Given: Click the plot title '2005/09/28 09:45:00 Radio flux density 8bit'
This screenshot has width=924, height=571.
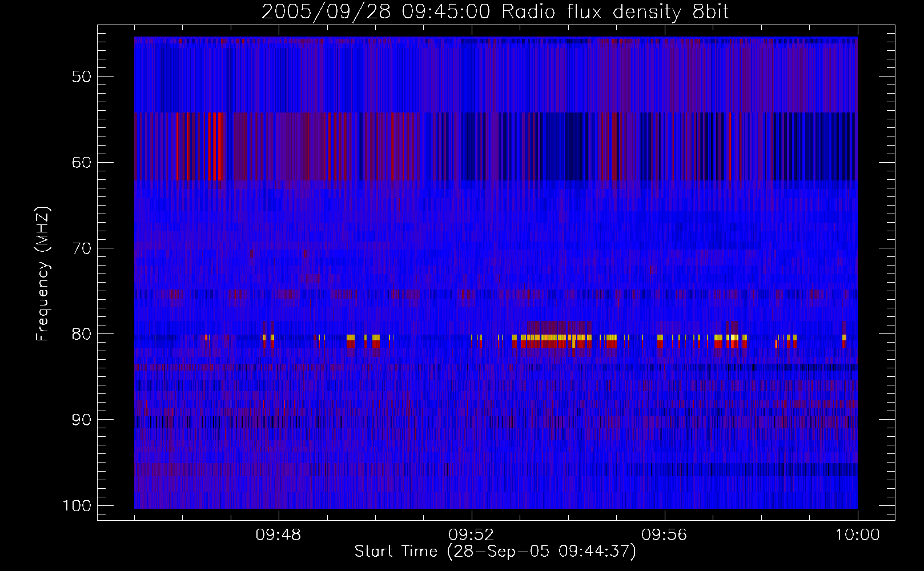Looking at the screenshot, I should (495, 12).
